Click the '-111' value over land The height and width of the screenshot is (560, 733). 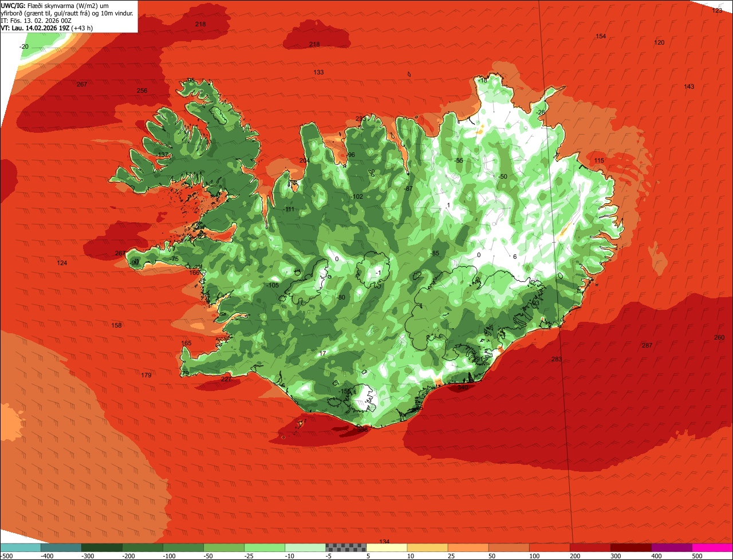pos(289,209)
